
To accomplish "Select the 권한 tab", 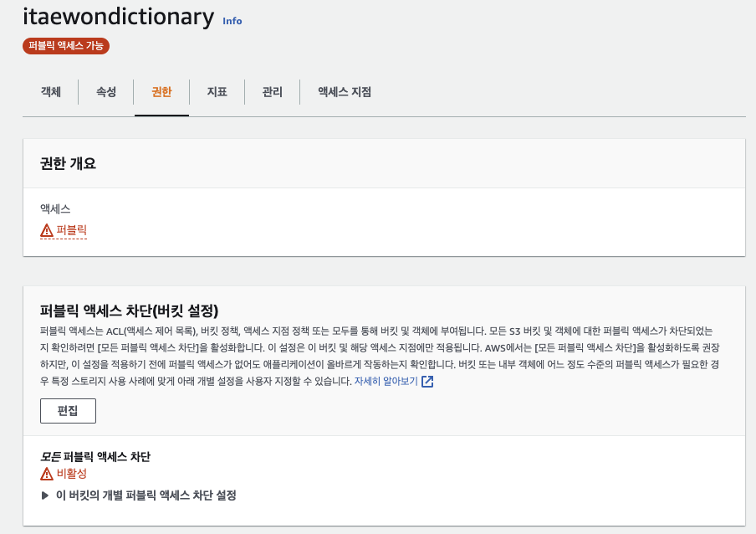I will point(161,92).
